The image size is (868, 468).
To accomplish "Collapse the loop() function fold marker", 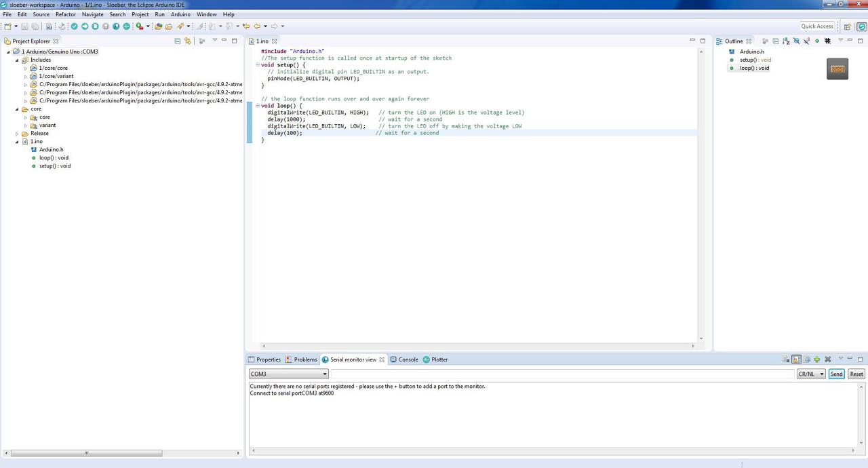I will coord(258,106).
